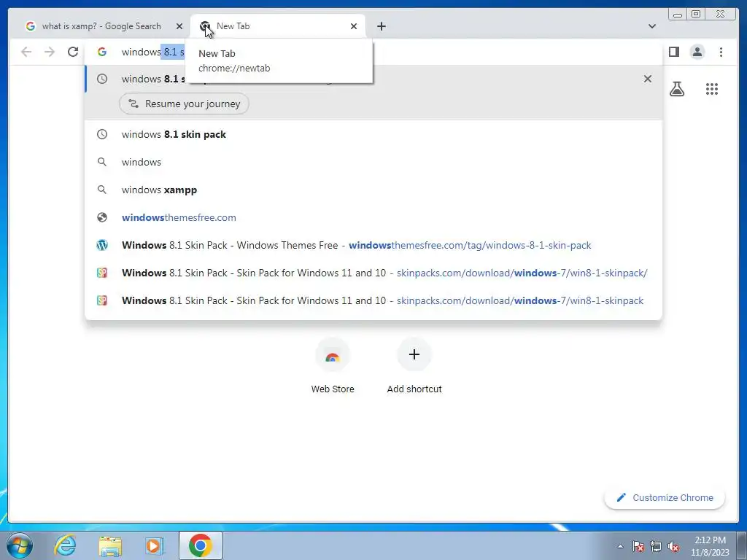Click the Resume your journey chip

184,104
